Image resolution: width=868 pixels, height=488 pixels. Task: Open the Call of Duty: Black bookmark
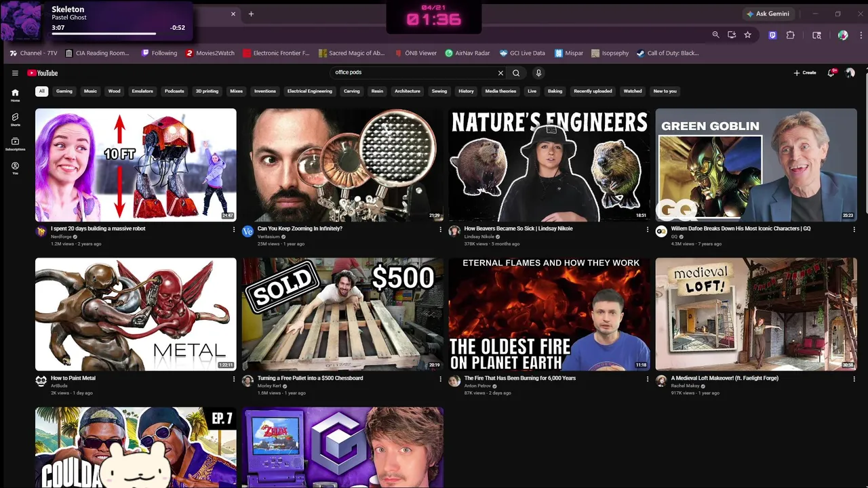coord(667,53)
